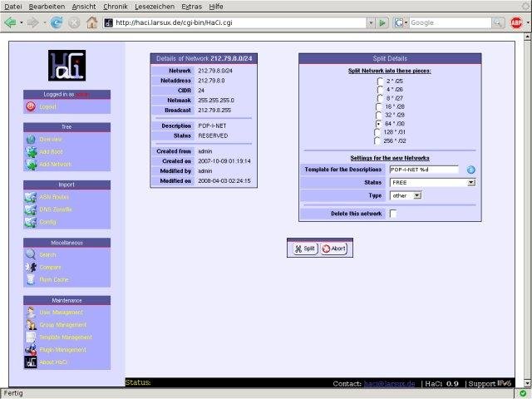The height and width of the screenshot is (399, 532).
Task: Select the 64 * /30 split option
Action: [x=379, y=124]
